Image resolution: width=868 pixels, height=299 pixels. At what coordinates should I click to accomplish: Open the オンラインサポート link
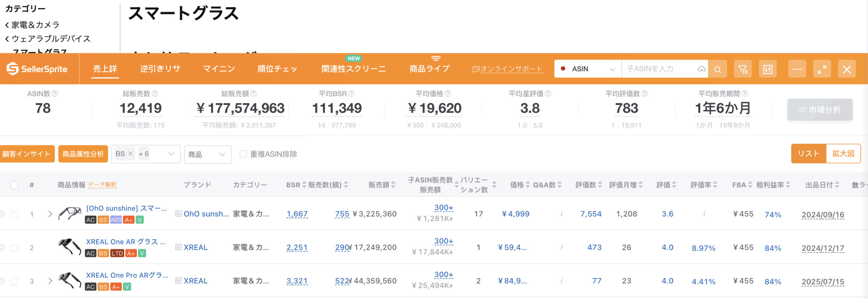click(x=507, y=69)
